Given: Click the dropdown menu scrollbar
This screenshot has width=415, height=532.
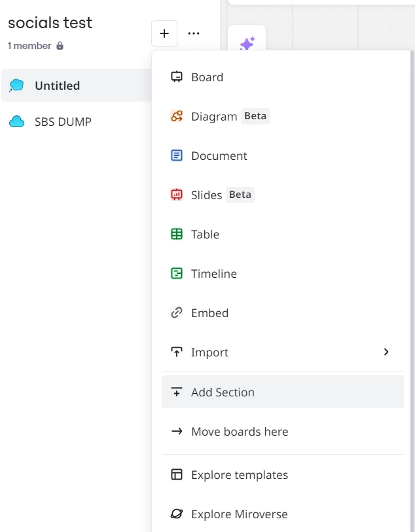Looking at the screenshot, I should (412, 291).
